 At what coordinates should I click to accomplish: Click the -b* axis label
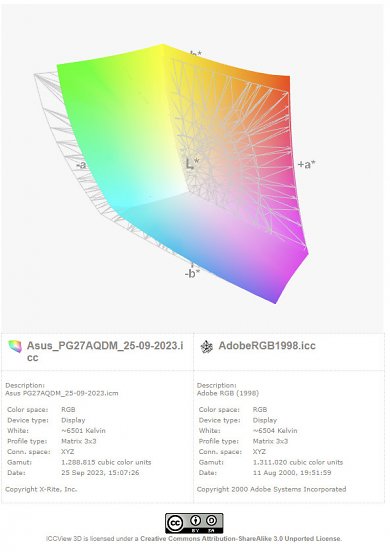(x=192, y=274)
